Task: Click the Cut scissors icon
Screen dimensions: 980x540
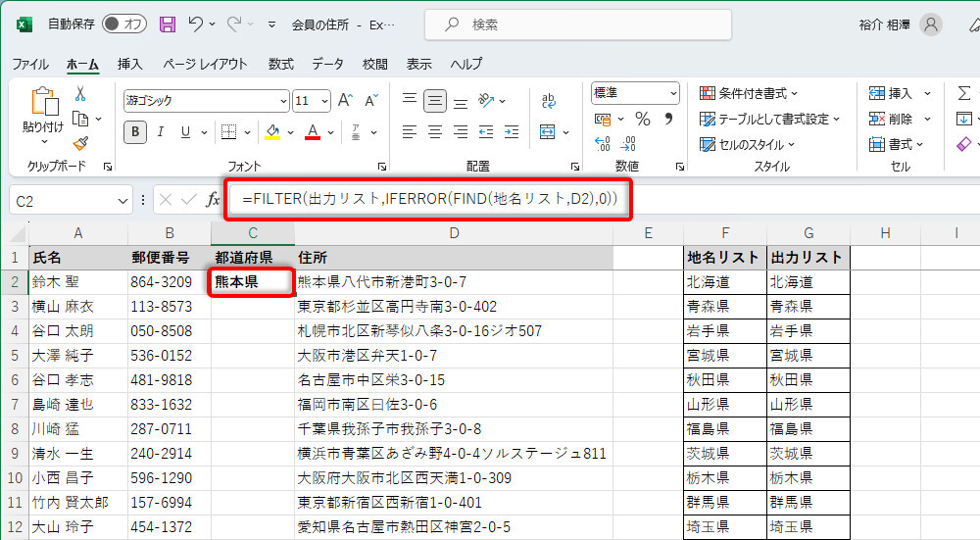Action: 80,93
